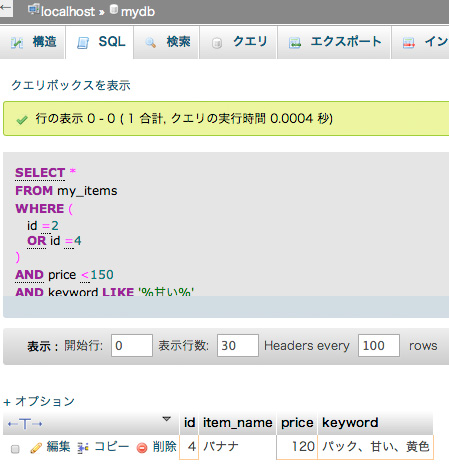Click the ←T→ full texts toggle

25,424
